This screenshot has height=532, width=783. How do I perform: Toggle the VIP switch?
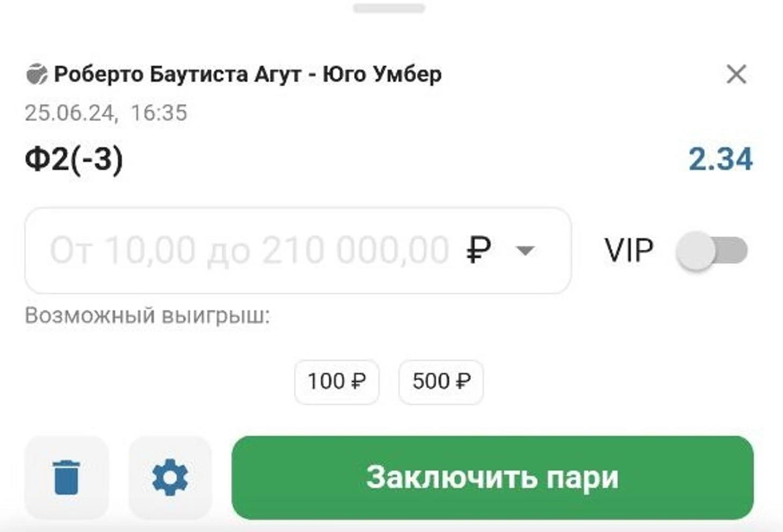pyautogui.click(x=712, y=250)
